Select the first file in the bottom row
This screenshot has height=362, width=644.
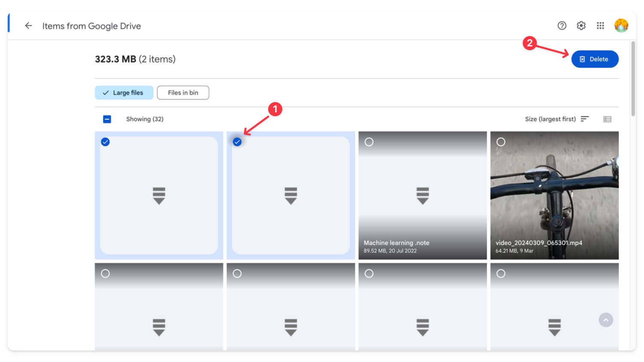click(106, 273)
